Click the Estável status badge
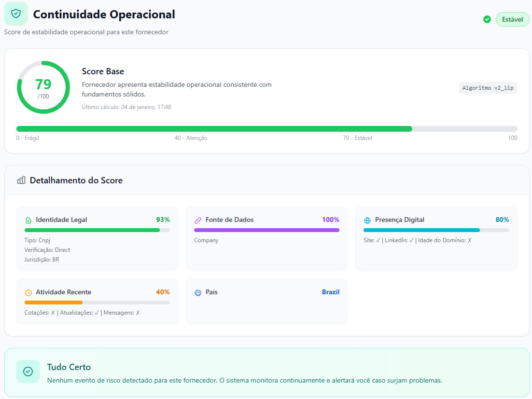 pos(512,19)
